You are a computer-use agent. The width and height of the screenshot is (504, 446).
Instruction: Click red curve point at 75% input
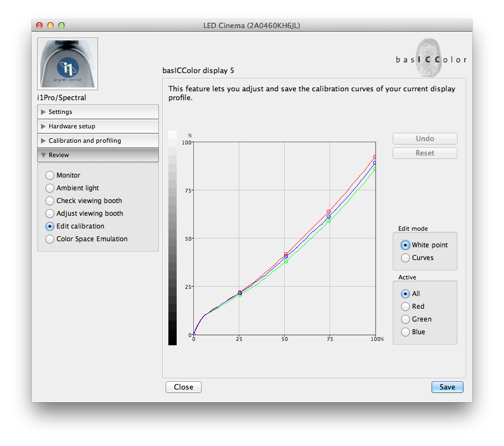click(328, 211)
